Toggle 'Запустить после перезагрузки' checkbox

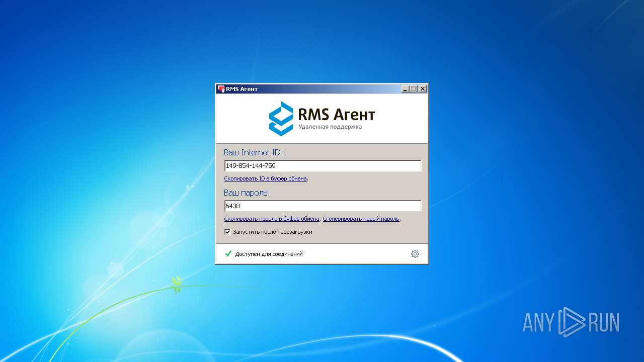point(227,232)
